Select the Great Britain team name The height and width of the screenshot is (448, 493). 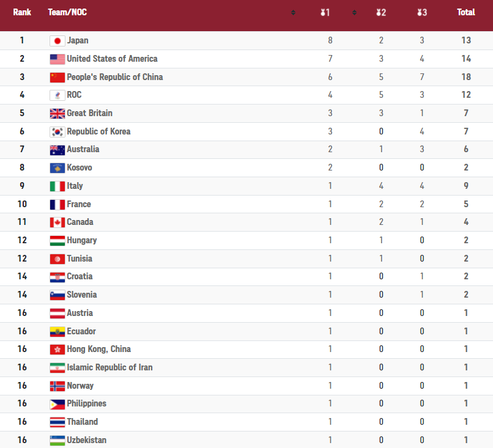[x=89, y=113]
